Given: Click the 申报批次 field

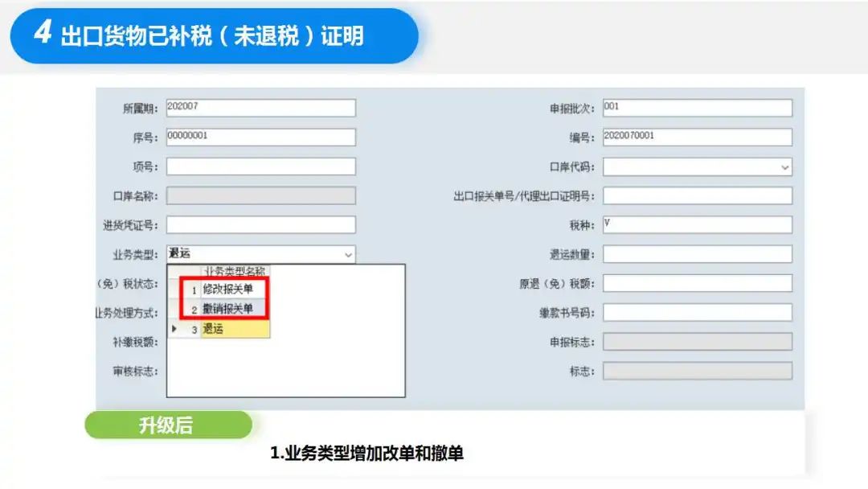Looking at the screenshot, I should tap(698, 108).
